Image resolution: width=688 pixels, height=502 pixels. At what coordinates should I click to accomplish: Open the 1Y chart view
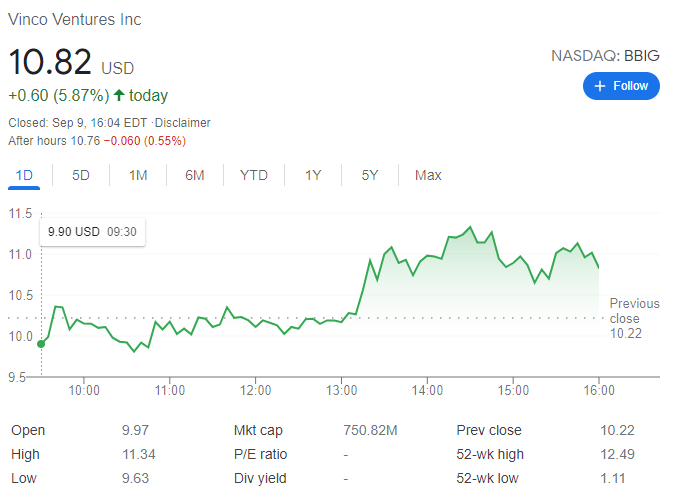pos(313,175)
